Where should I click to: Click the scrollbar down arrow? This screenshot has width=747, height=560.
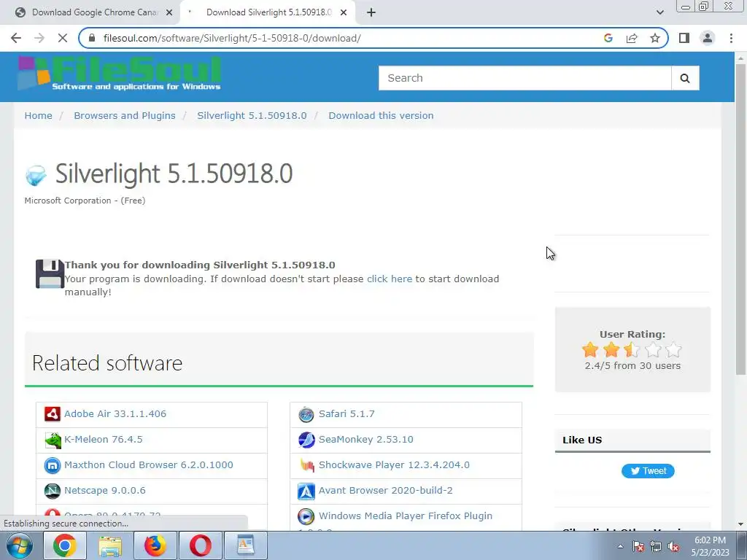click(740, 524)
